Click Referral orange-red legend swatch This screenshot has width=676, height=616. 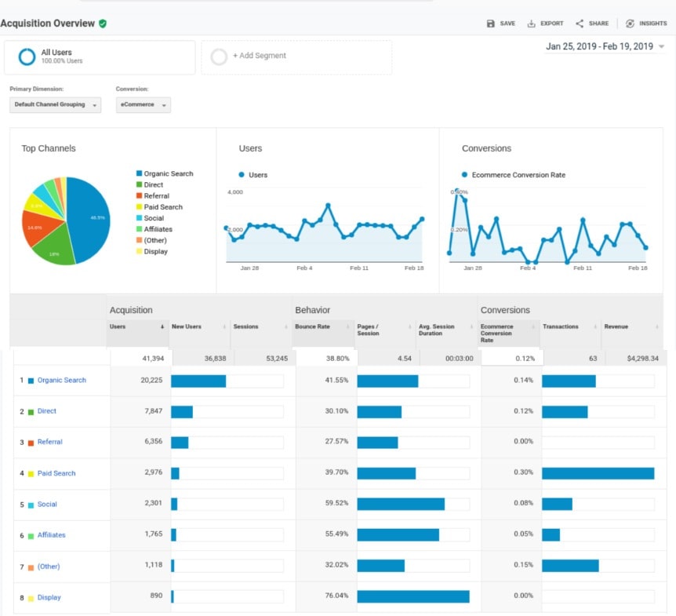[x=139, y=196]
